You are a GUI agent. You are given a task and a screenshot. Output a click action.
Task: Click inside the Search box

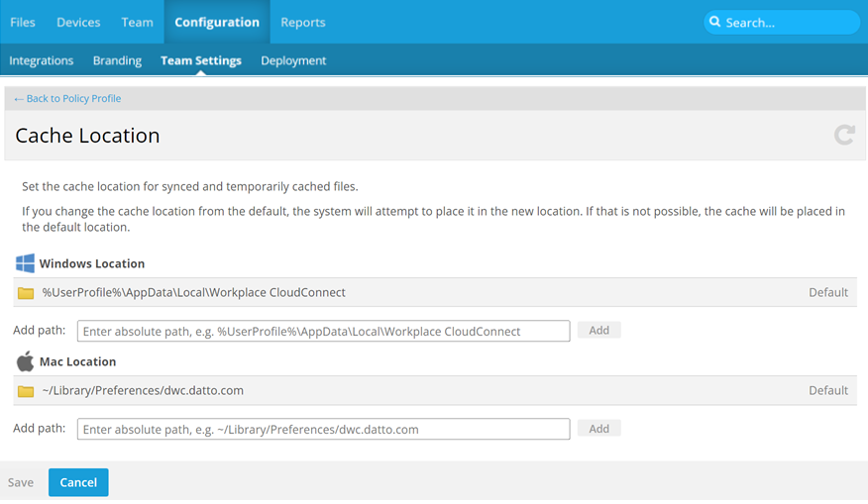(x=788, y=22)
